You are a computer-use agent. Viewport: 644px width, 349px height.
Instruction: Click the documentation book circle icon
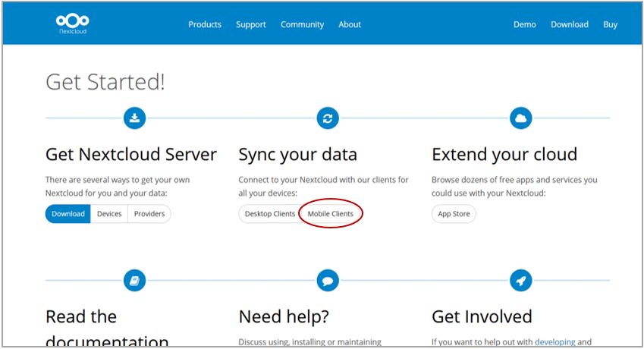coord(135,281)
